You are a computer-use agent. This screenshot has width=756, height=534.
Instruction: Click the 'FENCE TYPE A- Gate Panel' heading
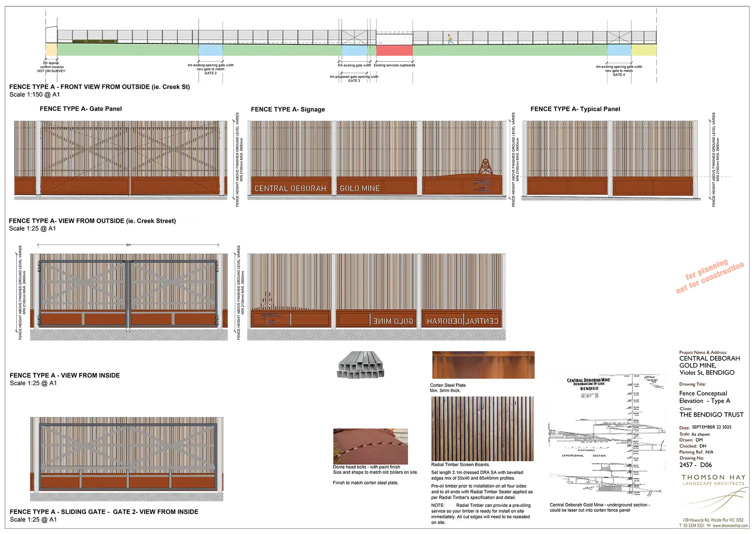point(81,109)
